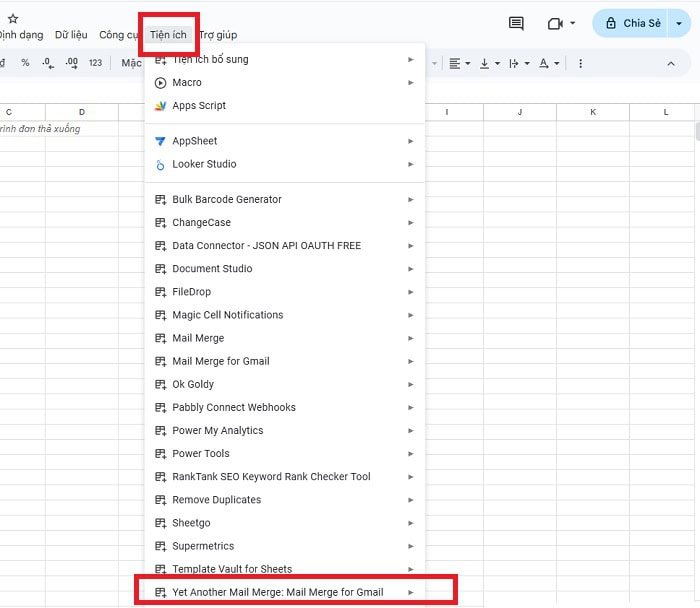Viewport: 700px width, 608px height.
Task: Click the Chia Sẻ share button
Action: [x=633, y=23]
